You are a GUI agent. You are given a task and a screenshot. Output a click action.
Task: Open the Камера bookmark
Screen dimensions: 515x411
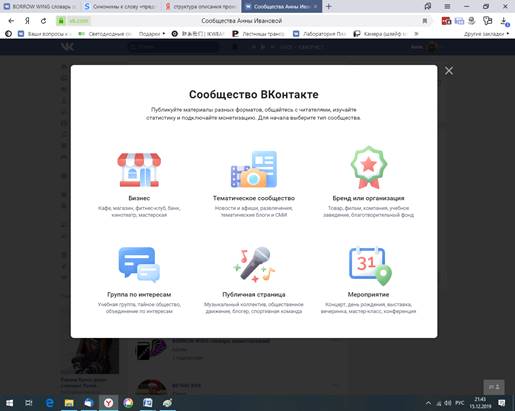380,34
